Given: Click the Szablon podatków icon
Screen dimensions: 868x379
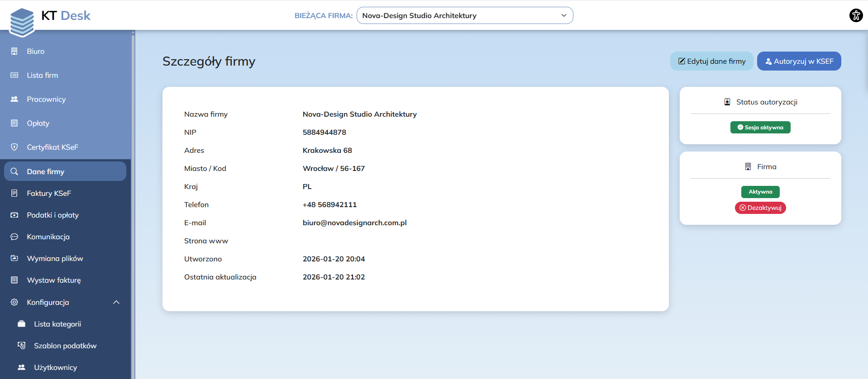Looking at the screenshot, I should click(21, 346).
